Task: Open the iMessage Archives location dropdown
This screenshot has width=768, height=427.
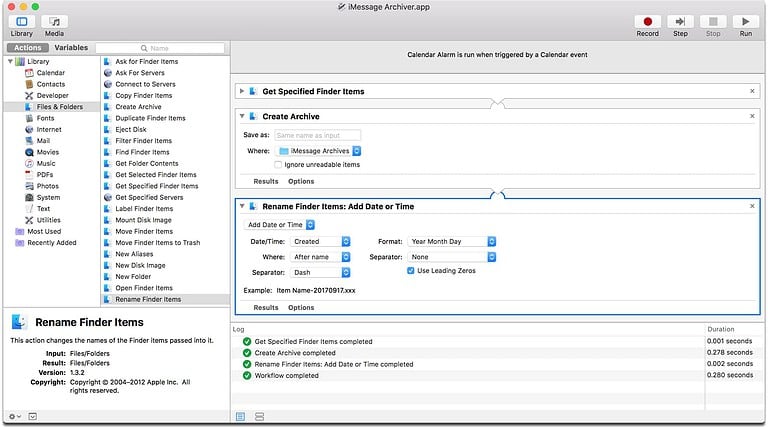Action: click(x=319, y=151)
